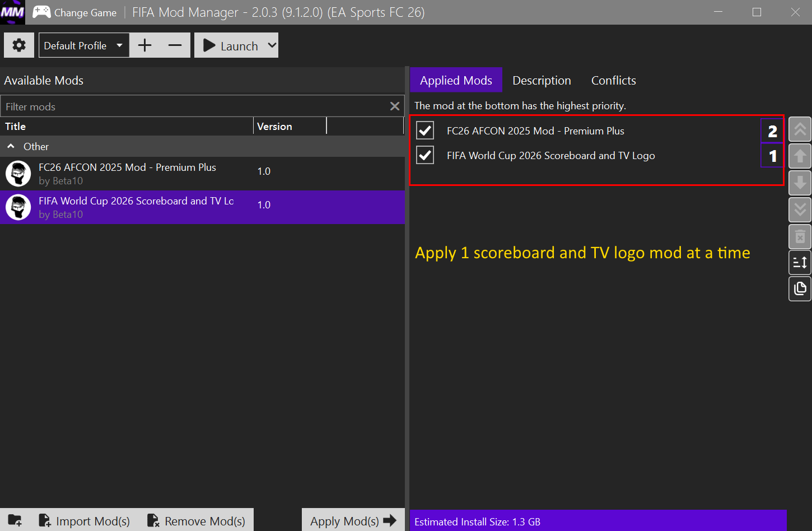Screen dimensions: 812x531
Task: Sort available mods by Title column
Action: click(127, 127)
